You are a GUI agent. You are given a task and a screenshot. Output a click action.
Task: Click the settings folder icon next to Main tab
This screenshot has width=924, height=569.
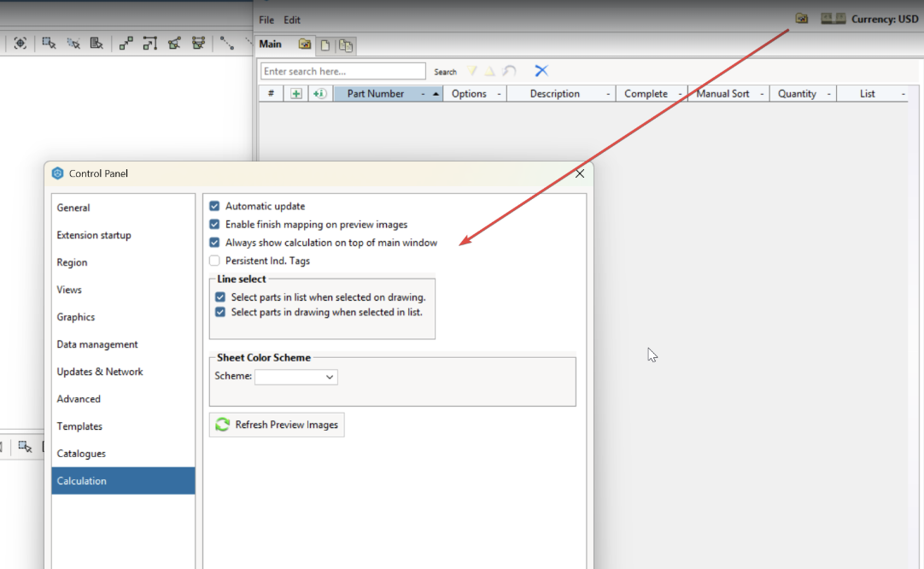pyautogui.click(x=305, y=44)
